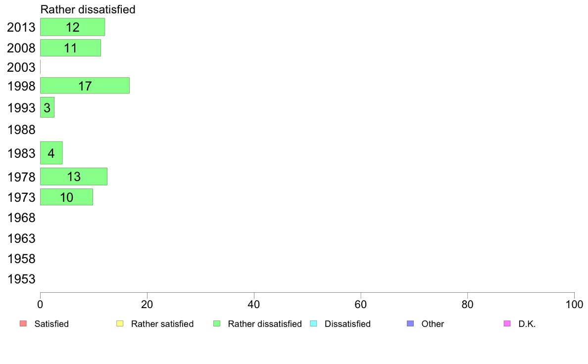Screen dimensions: 588x364
Task: Click the green Rather dissatisfied legend swatch
Action: coord(217,323)
